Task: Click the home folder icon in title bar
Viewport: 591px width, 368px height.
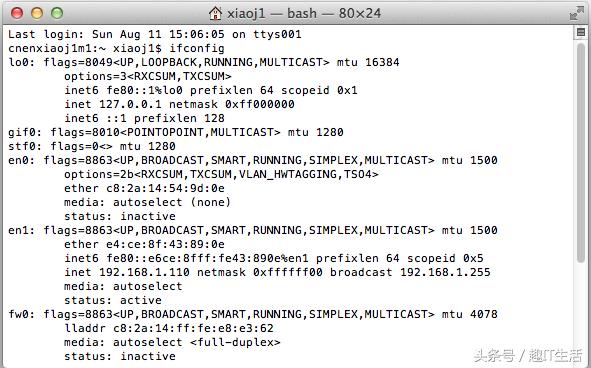Action: click(216, 14)
